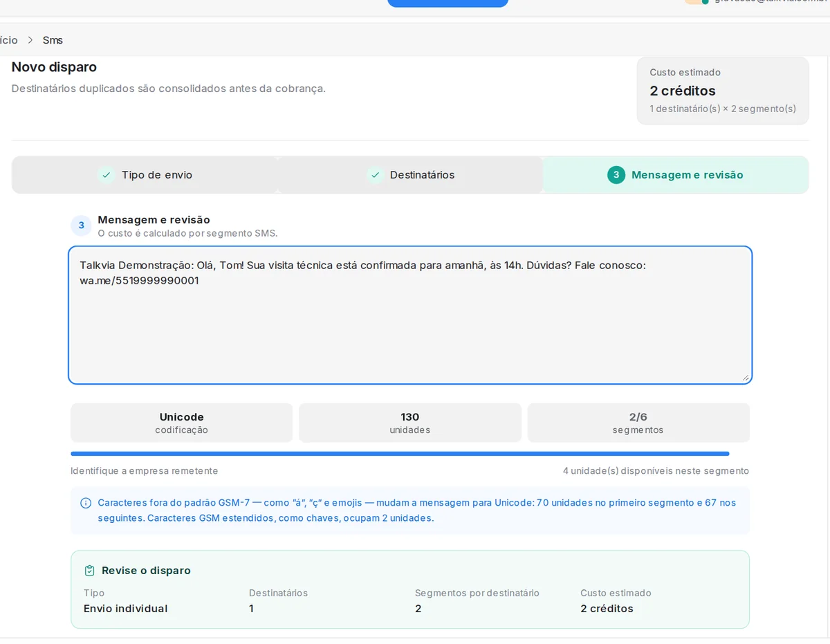The image size is (830, 644).
Task: Click 'Identifique a empresa remetente' hint text
Action: (144, 471)
